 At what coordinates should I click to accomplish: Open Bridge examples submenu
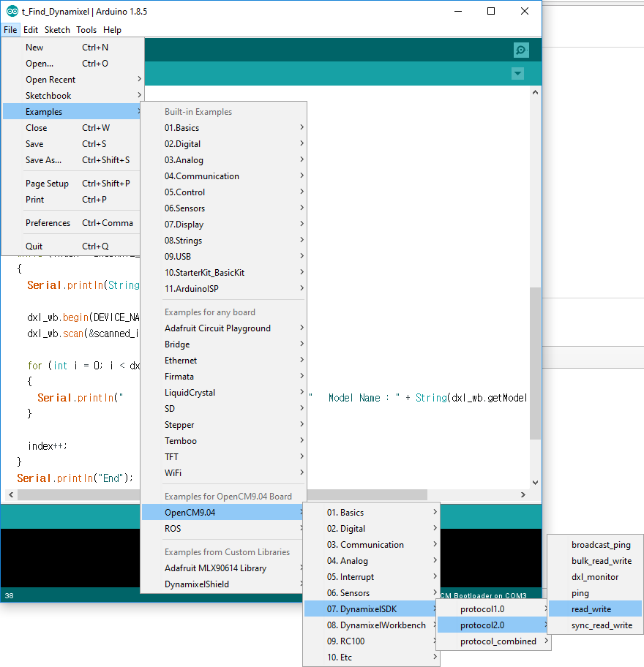click(223, 344)
